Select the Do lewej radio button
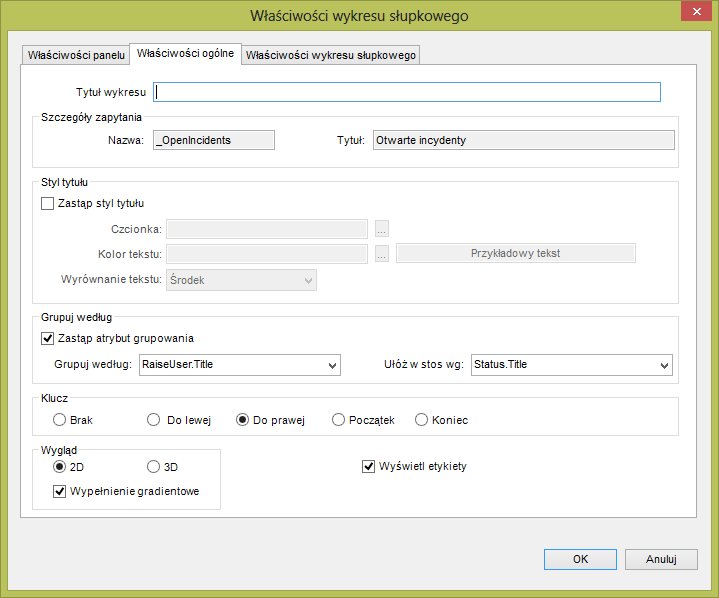This screenshot has width=719, height=598. click(154, 420)
